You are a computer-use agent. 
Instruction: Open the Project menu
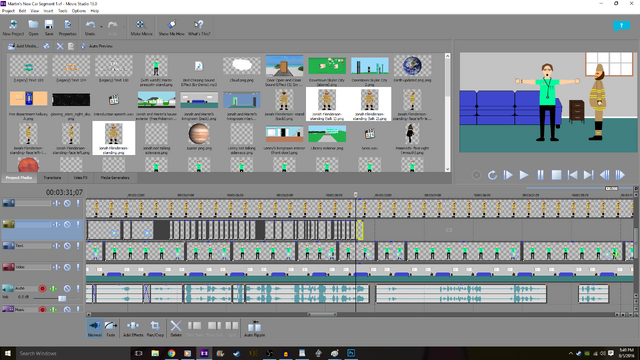point(8,11)
